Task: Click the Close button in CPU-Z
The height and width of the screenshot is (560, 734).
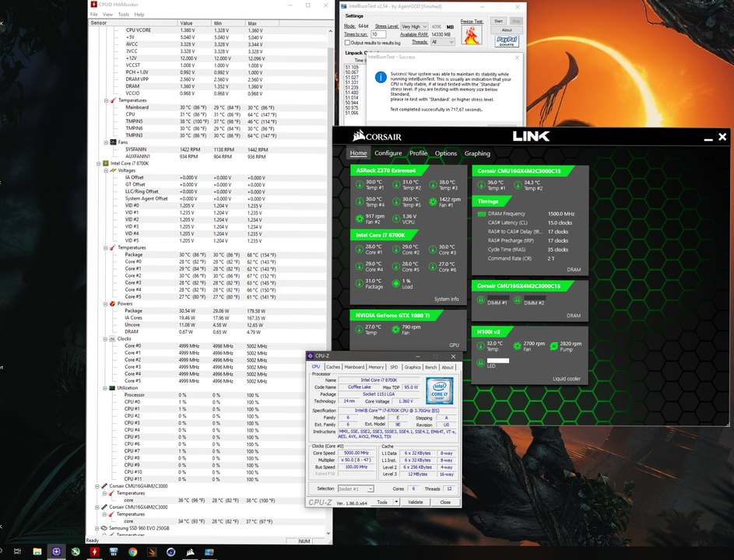Action: (x=445, y=502)
